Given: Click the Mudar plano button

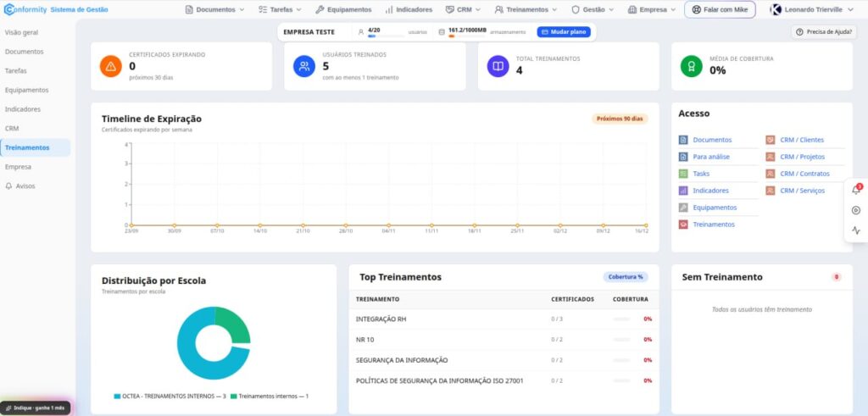Looking at the screenshot, I should [564, 32].
